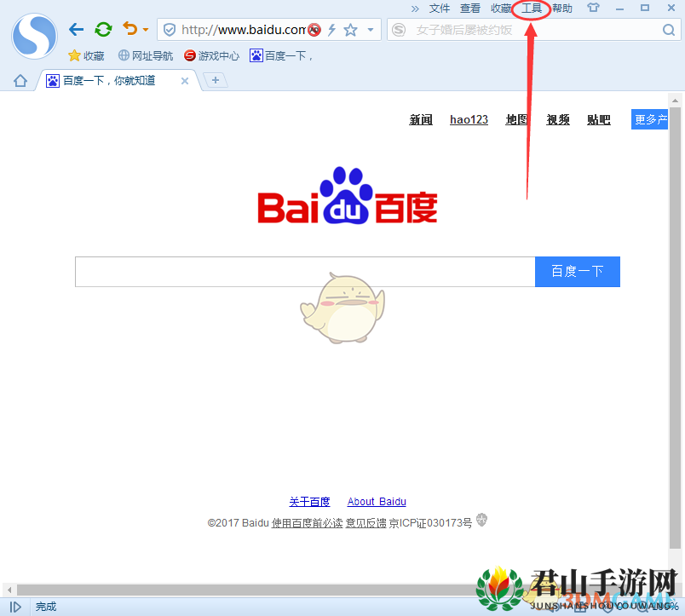Click the 百度一下 search button
The image size is (685, 616).
[578, 272]
